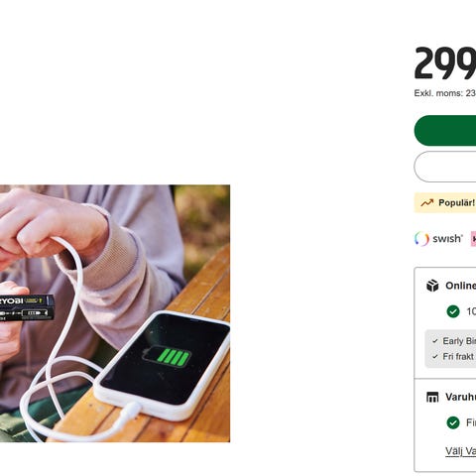This screenshot has height=476, width=476.
Task: Click the small checkmark beside Early Bird
Action: (x=435, y=341)
